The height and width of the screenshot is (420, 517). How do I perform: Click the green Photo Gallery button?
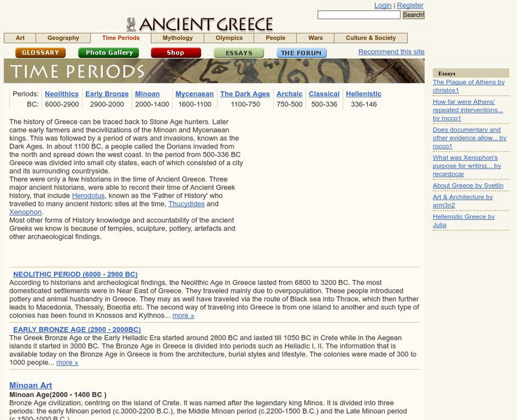[x=108, y=52]
